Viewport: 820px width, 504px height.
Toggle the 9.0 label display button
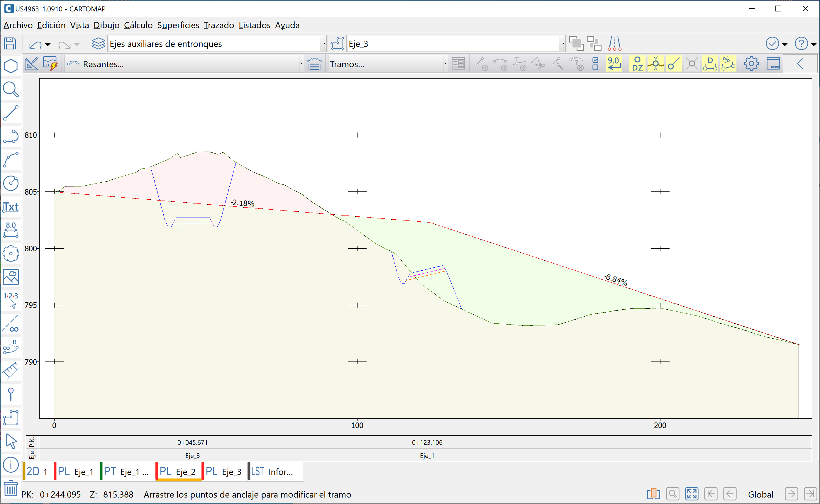(x=614, y=64)
